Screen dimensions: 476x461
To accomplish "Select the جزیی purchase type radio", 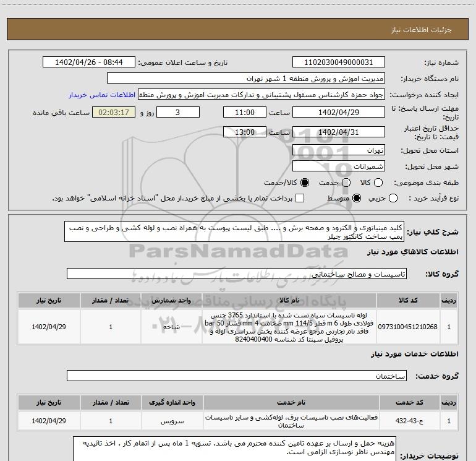I will tap(393, 198).
